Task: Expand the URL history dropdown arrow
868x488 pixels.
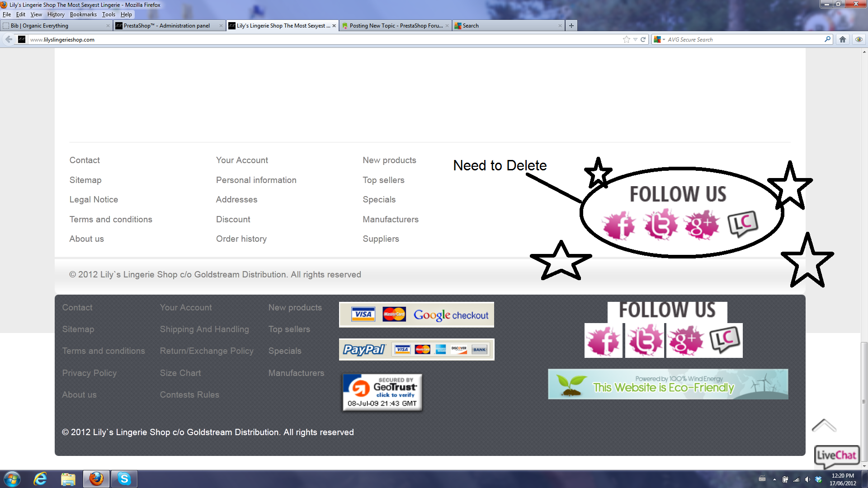Action: tap(635, 40)
